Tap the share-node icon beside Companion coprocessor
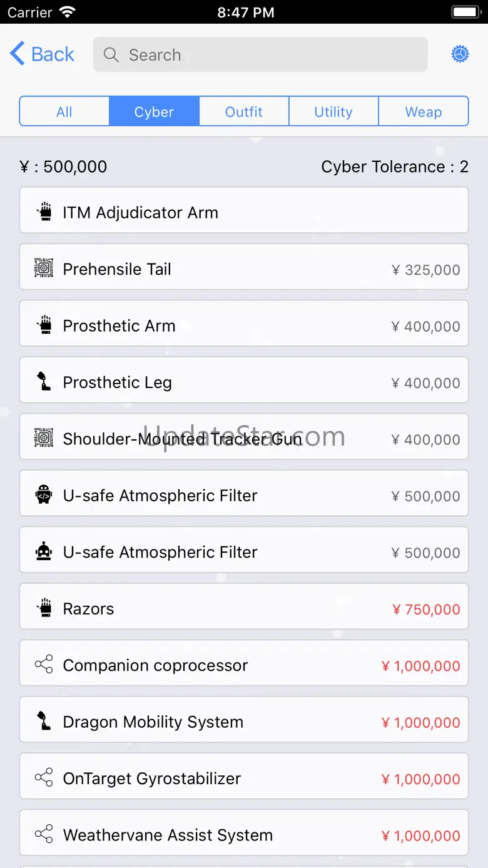This screenshot has height=868, width=488. [44, 665]
